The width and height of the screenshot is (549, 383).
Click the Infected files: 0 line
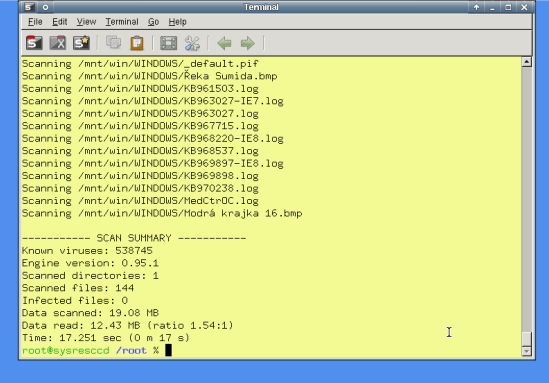[75, 300]
